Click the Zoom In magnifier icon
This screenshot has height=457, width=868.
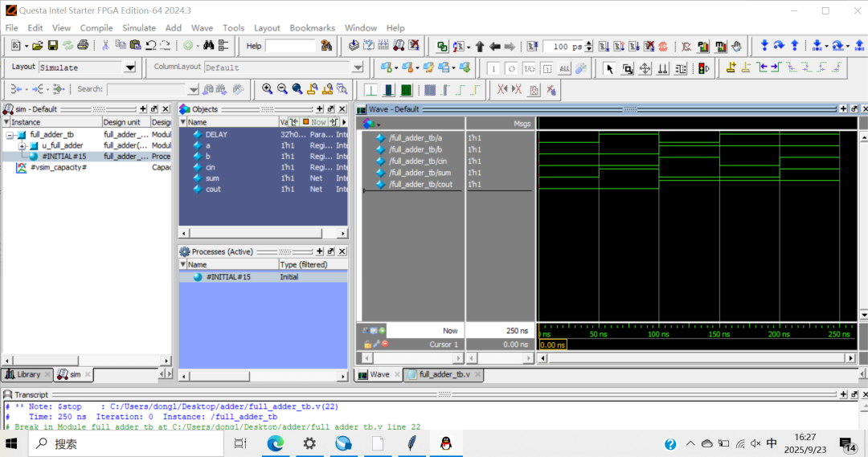pos(267,89)
